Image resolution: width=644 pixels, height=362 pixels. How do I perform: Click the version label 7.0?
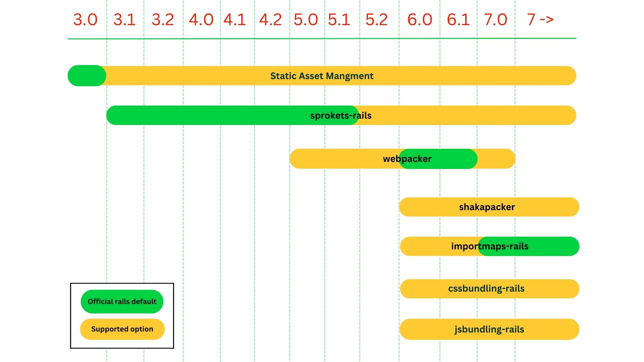[x=496, y=19]
